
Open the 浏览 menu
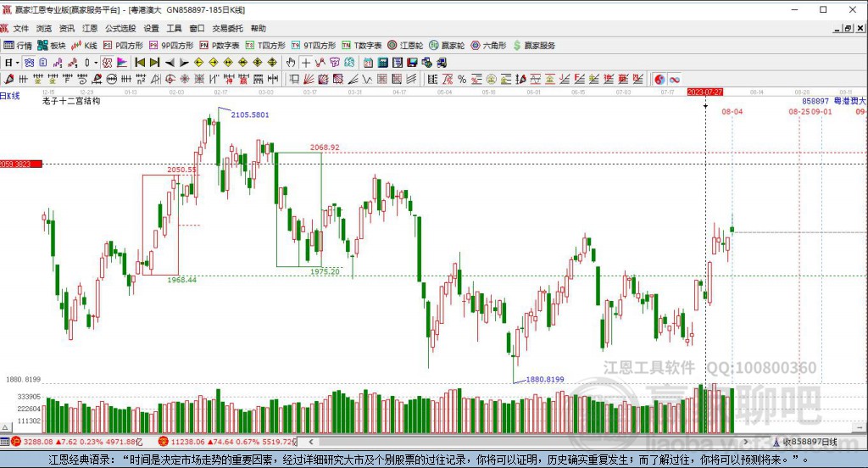[44, 28]
